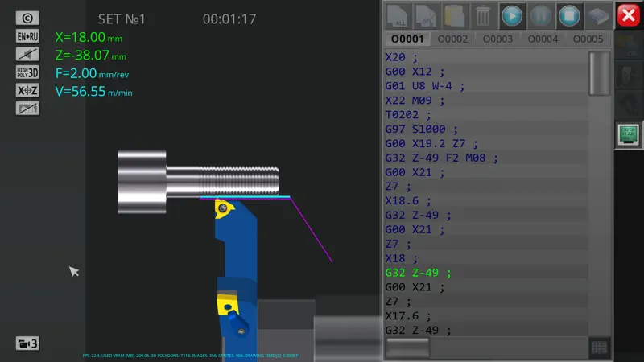Click the yellow threading insert on tool

pos(224,208)
